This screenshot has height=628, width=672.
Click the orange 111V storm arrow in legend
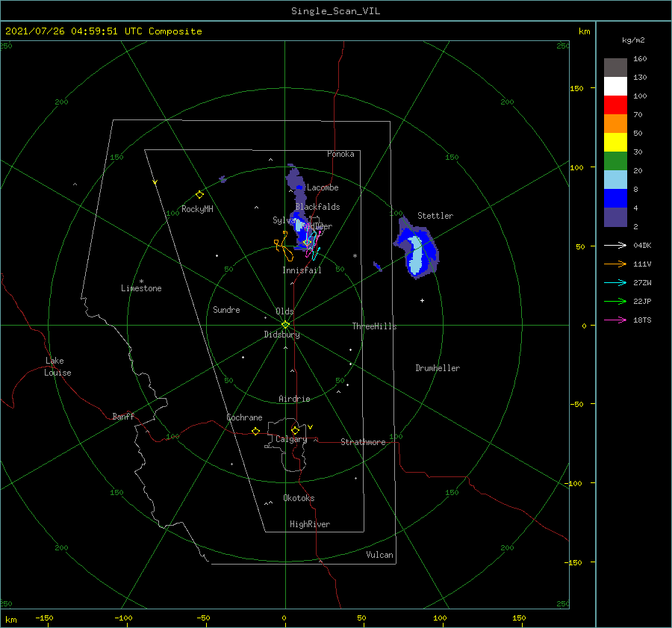(615, 264)
